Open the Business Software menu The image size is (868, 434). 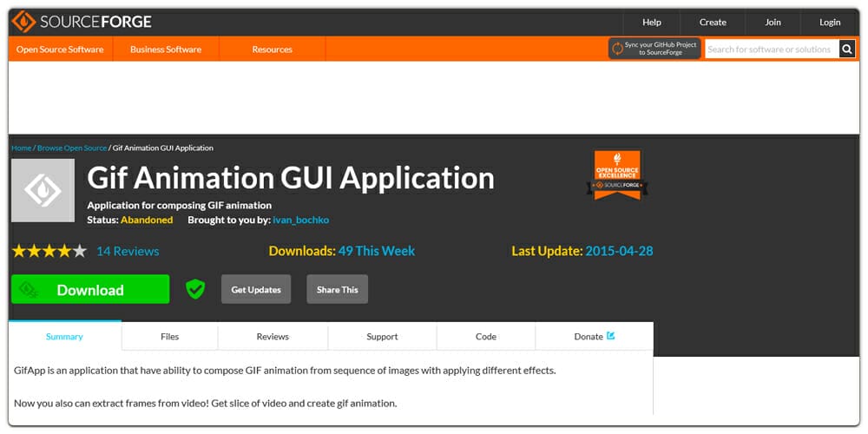tap(166, 49)
